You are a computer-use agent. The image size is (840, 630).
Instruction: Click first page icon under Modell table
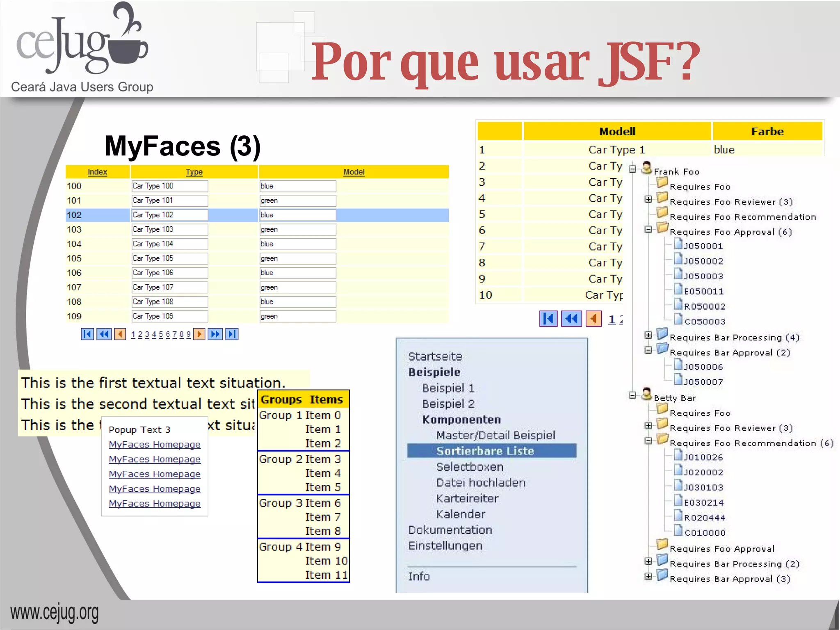(x=548, y=319)
